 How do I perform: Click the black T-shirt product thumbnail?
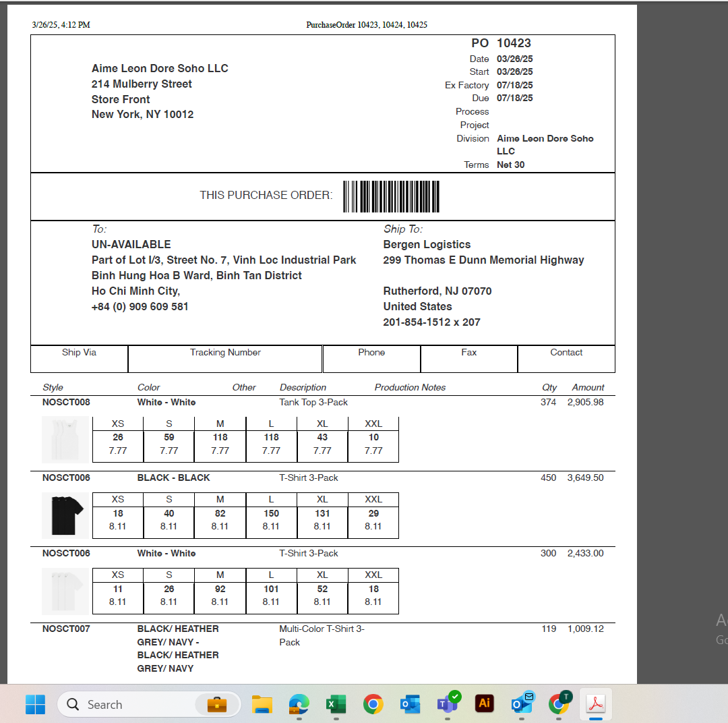click(65, 515)
